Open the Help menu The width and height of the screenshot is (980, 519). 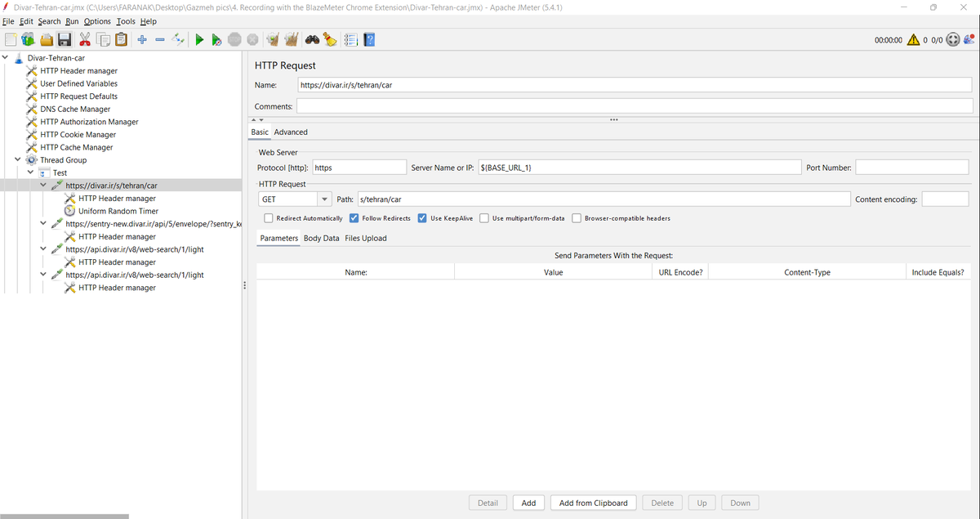tap(148, 21)
